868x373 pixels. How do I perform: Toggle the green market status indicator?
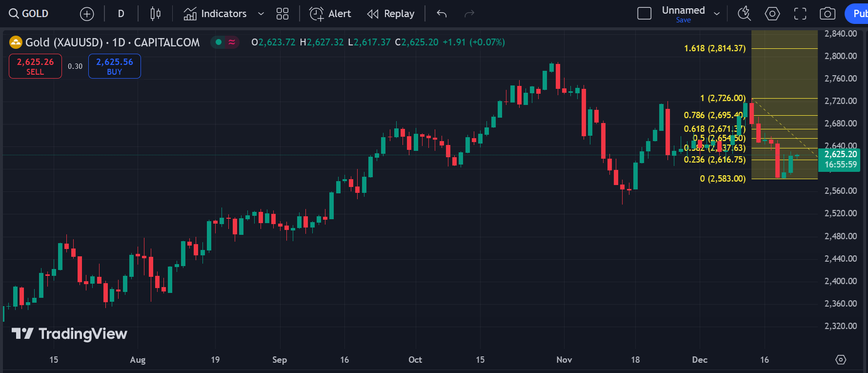pyautogui.click(x=219, y=42)
